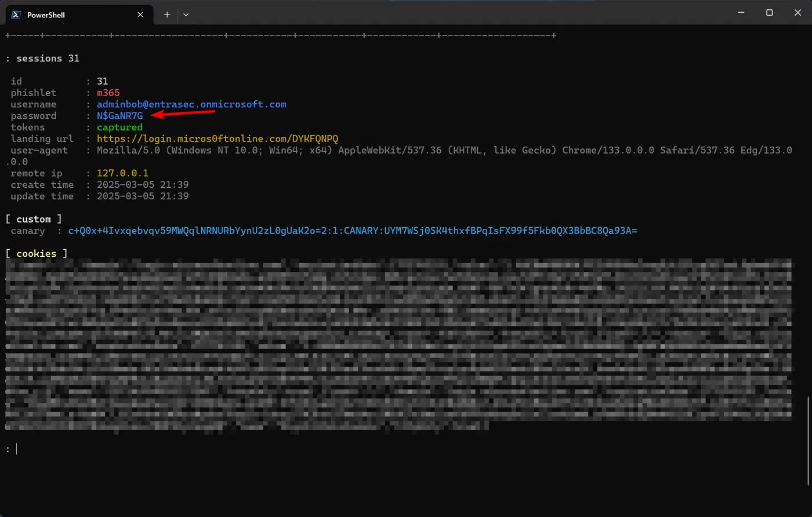Click the 'sessions 31' command text
Screen dimensions: 812x517
48,59
